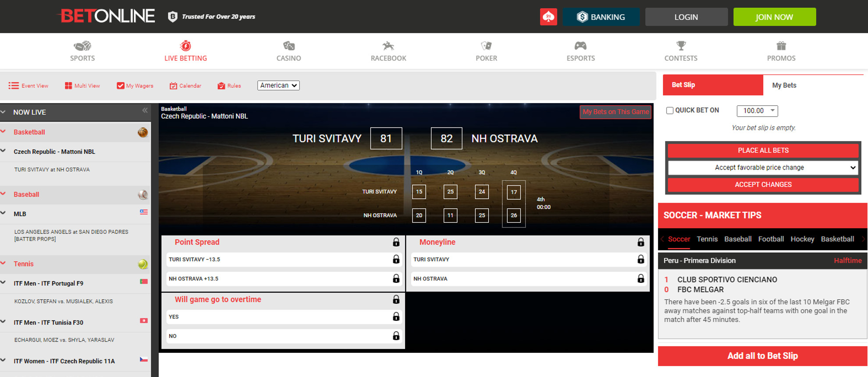Open Racebook horse icon
Screen dimensions: 868x377
pos(388,46)
